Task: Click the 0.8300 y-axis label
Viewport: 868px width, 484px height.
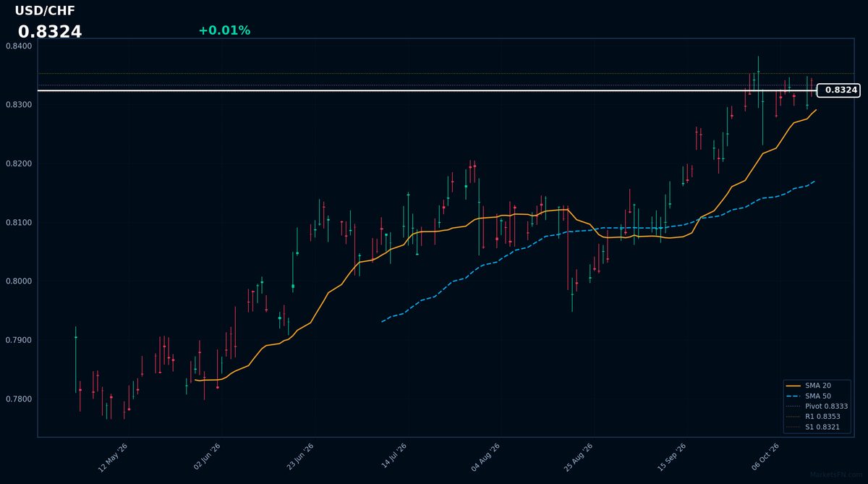Action: [x=18, y=105]
